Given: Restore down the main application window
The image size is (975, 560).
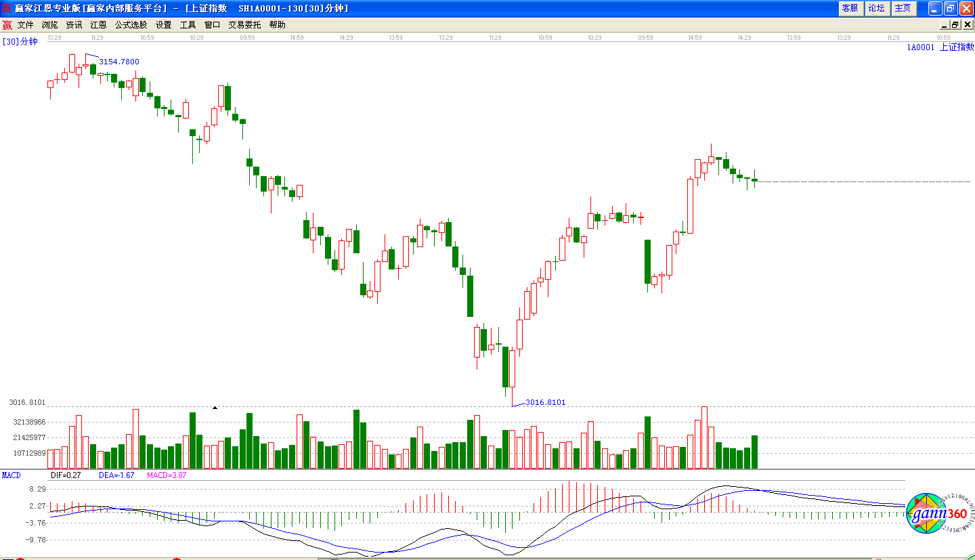Looking at the screenshot, I should coord(950,8).
